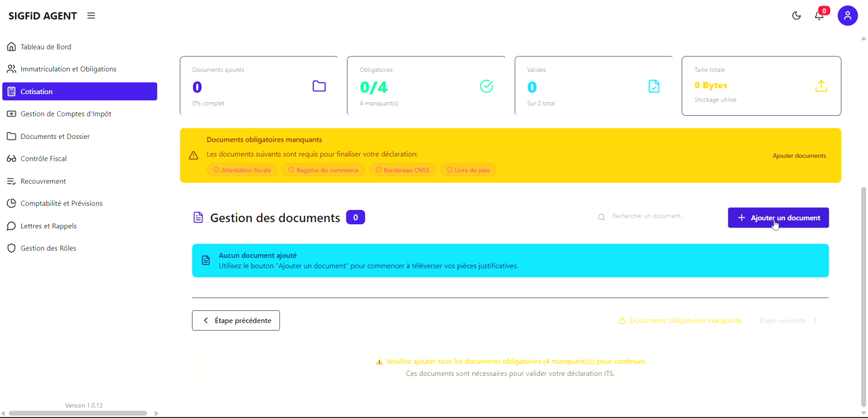Open the notifications bell icon
Image resolution: width=868 pixels, height=418 pixels.
coord(818,15)
